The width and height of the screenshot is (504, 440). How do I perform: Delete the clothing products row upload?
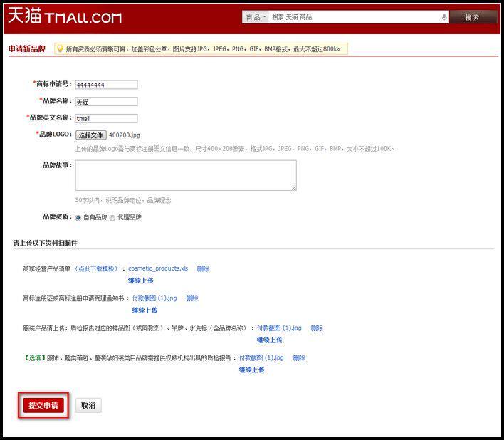pos(317,328)
